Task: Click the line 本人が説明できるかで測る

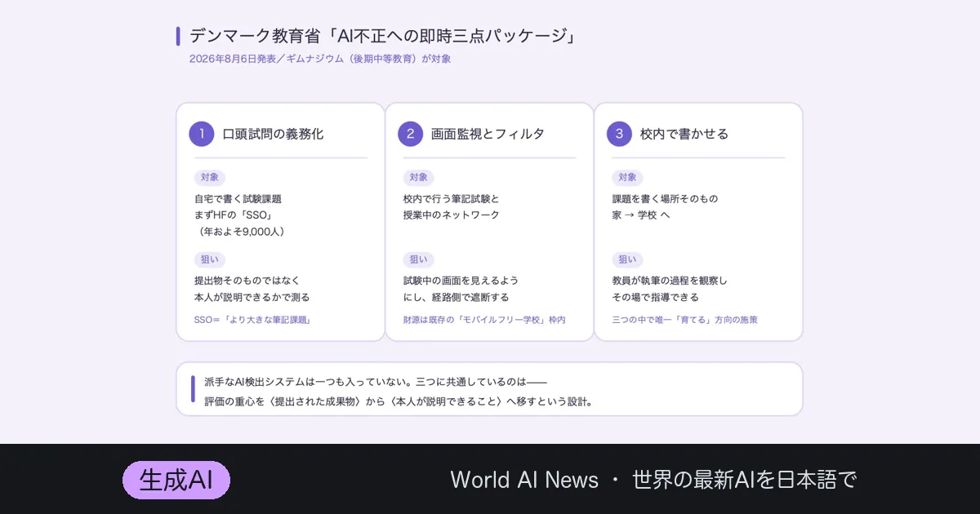Action: pyautogui.click(x=252, y=297)
